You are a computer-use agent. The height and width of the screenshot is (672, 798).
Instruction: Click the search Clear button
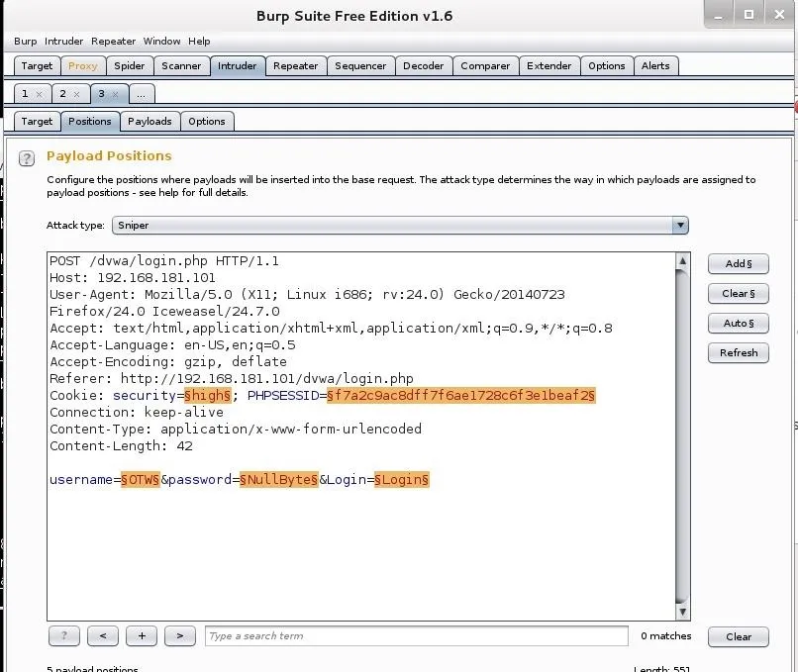[738, 636]
